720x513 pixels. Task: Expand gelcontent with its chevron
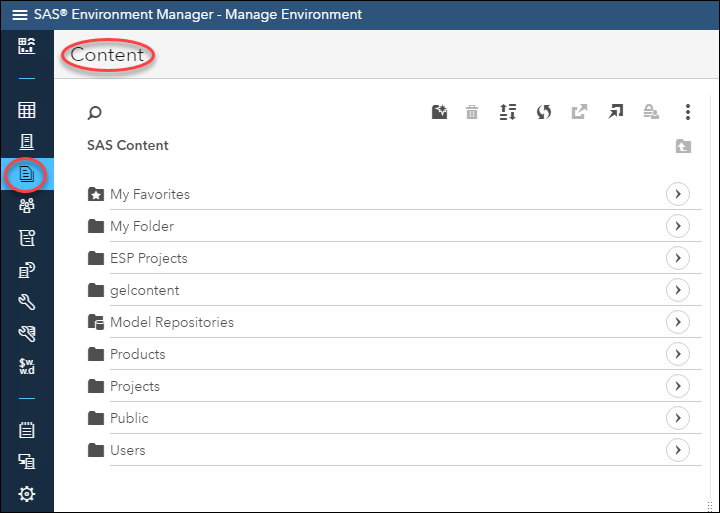click(x=678, y=290)
